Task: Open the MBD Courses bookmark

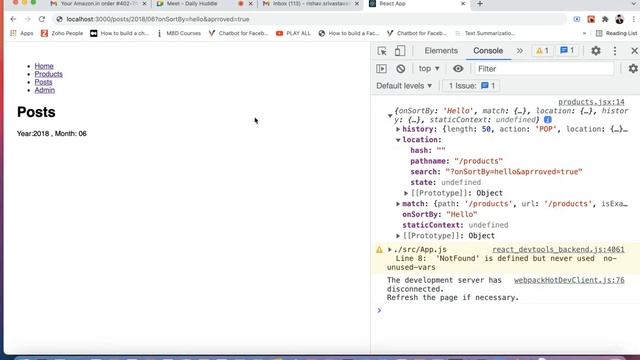Action: pyautogui.click(x=179, y=33)
